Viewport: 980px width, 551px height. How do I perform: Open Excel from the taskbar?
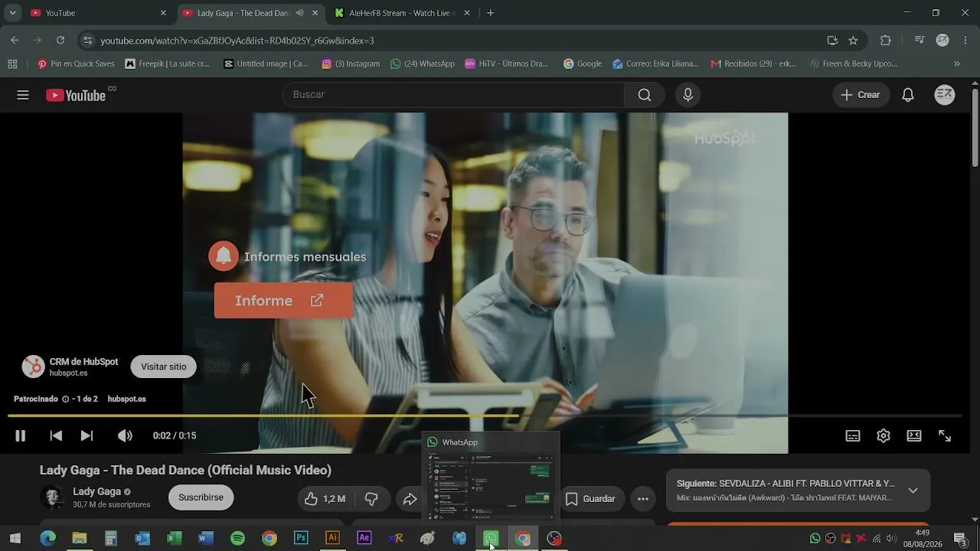pyautogui.click(x=174, y=539)
